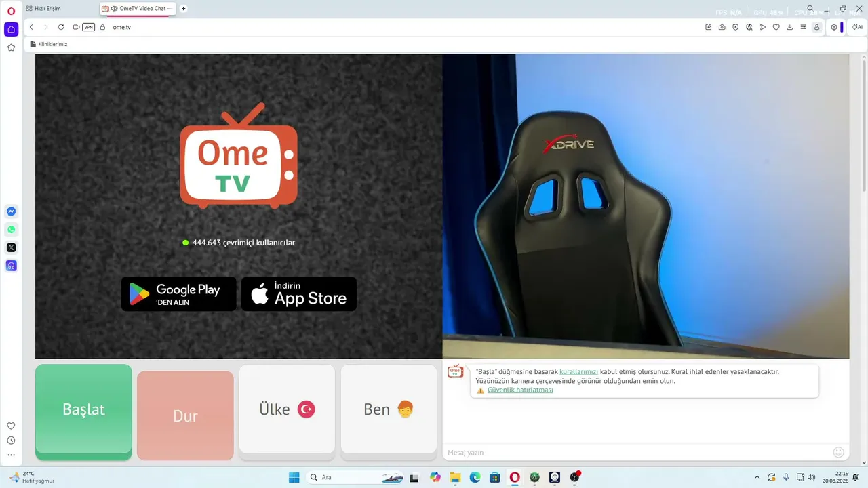Viewport: 868px width, 488px height.
Task: Take a snapshot with camera icon
Action: click(x=722, y=27)
